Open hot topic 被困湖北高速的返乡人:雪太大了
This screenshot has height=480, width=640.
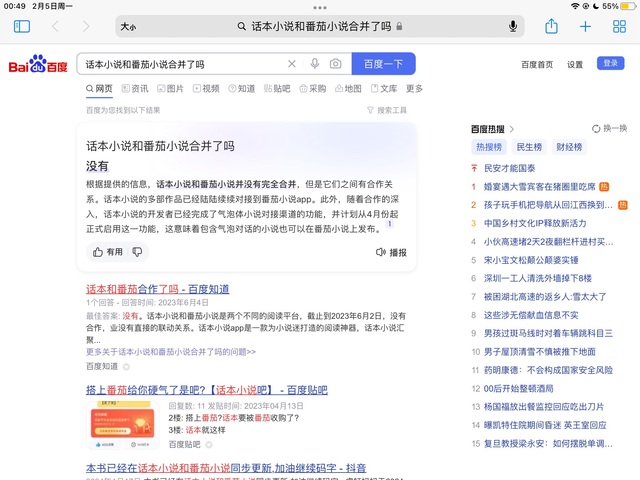tap(545, 297)
